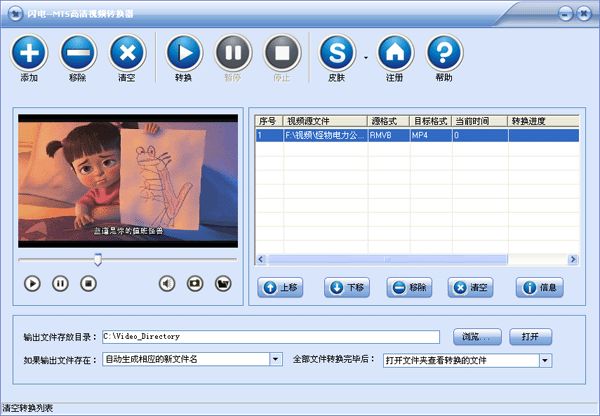Click the 浏览 (Browse) button
Image resolution: width=600 pixels, height=416 pixels.
coord(477,336)
